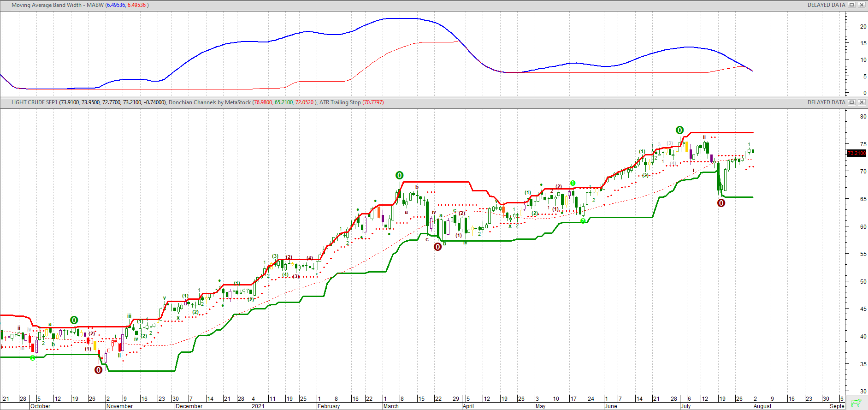Click dark red circled 0 marker near November low
The height and width of the screenshot is (410, 868).
98,370
